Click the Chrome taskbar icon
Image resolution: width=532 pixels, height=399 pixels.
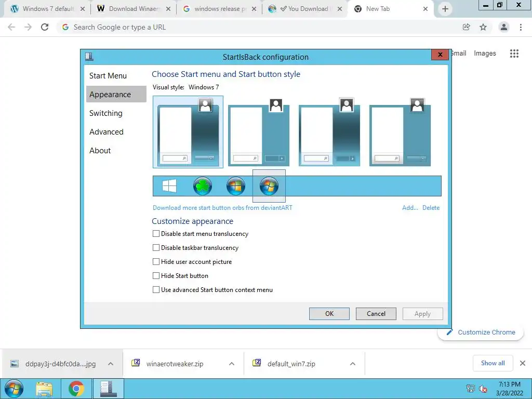click(x=76, y=389)
